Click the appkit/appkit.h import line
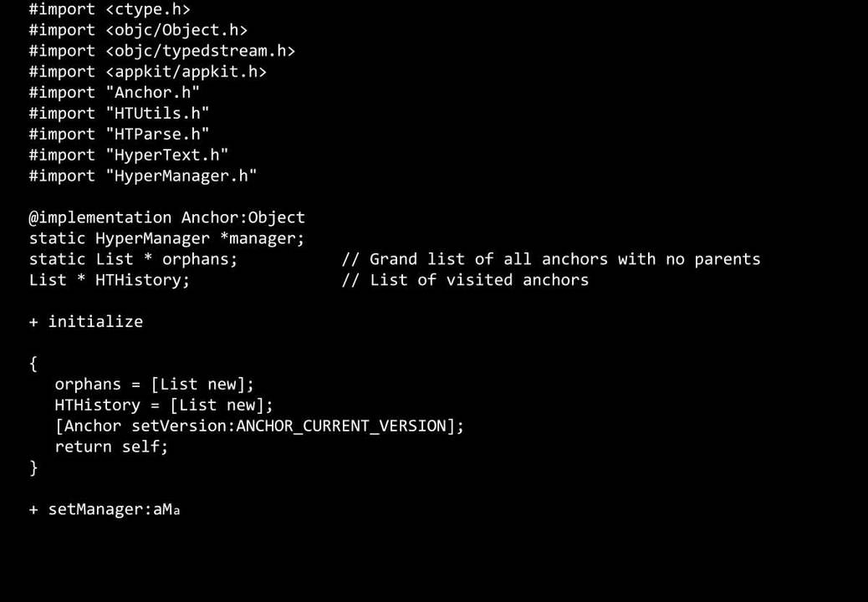 [x=147, y=72]
